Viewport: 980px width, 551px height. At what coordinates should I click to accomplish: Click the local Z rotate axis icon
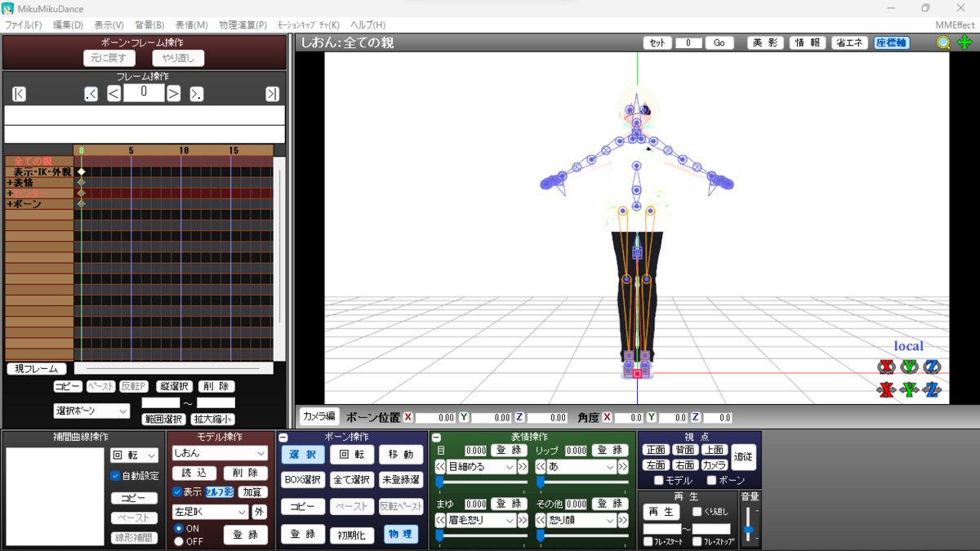click(x=932, y=367)
